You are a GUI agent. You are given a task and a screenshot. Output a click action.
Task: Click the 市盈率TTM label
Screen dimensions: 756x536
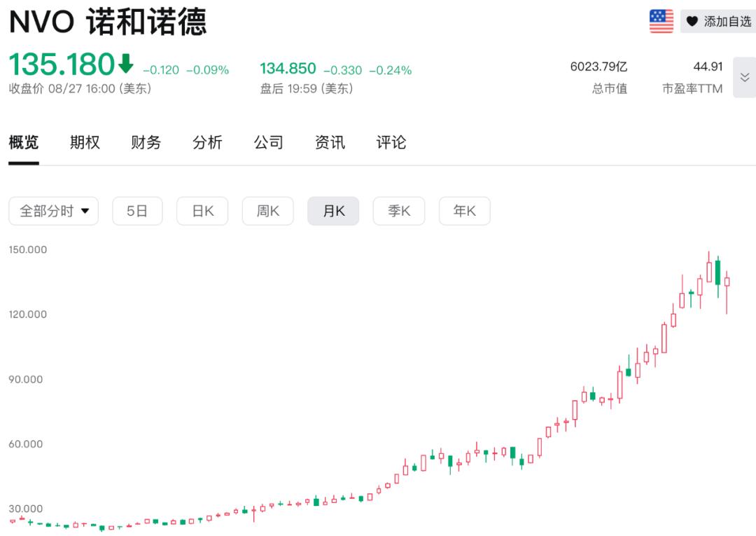(x=692, y=89)
